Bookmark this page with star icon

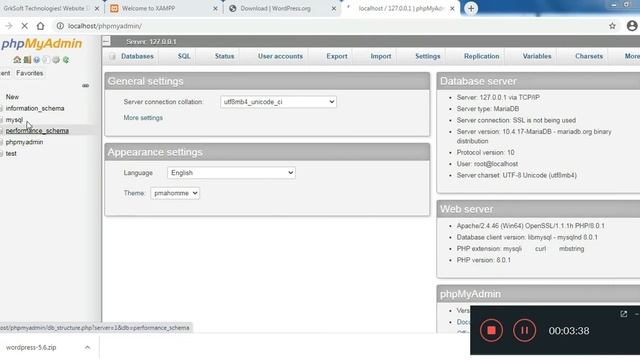point(612,26)
